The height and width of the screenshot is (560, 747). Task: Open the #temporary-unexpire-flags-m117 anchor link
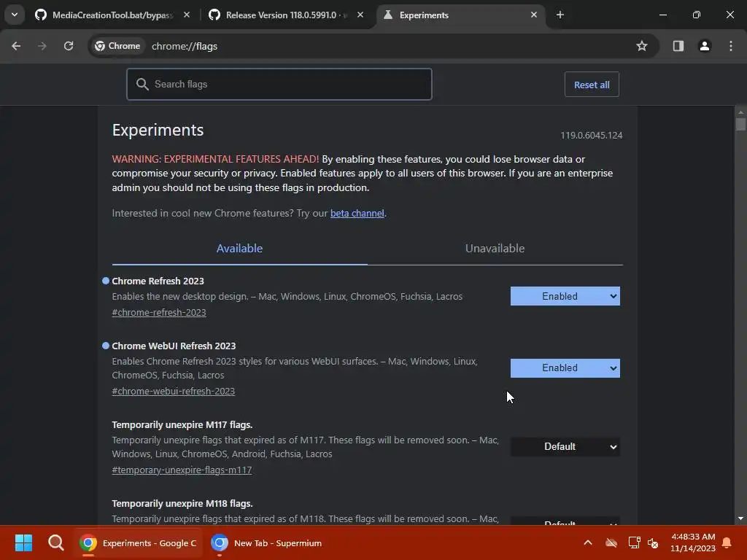[182, 470]
